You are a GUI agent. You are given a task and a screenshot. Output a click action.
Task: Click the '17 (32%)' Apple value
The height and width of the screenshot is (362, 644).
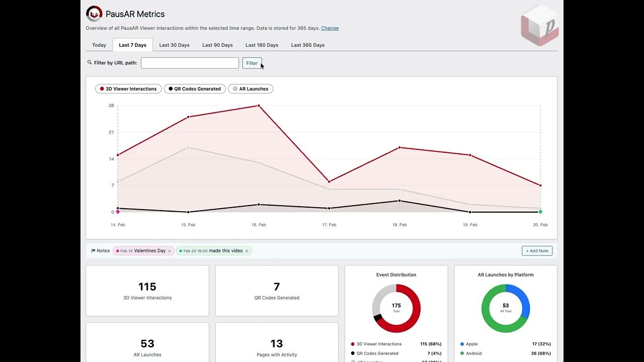tap(541, 344)
